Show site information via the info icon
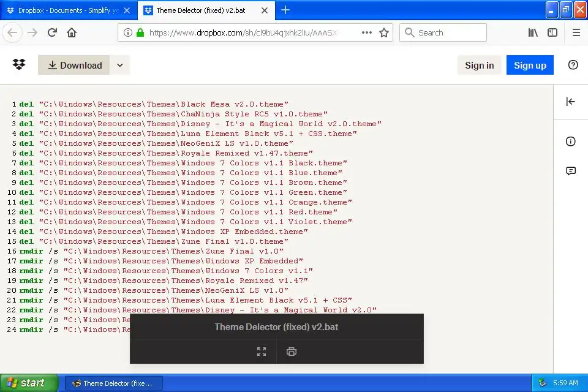588x392 pixels. pyautogui.click(x=128, y=32)
